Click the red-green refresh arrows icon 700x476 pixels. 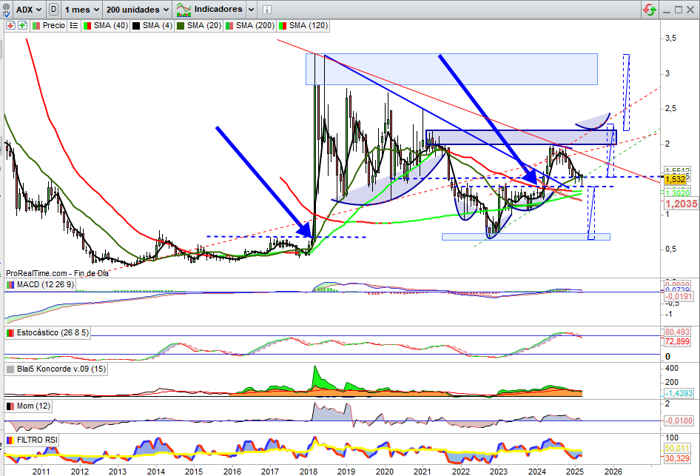[x=650, y=9]
